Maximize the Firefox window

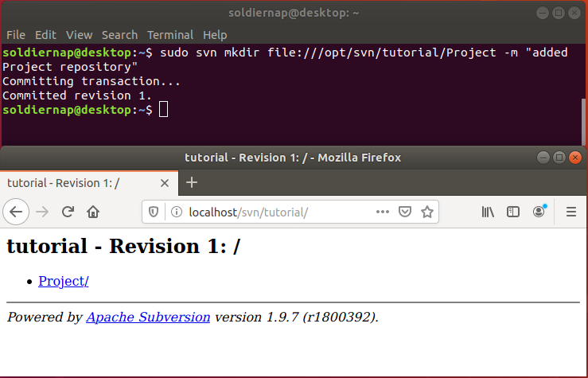point(559,158)
